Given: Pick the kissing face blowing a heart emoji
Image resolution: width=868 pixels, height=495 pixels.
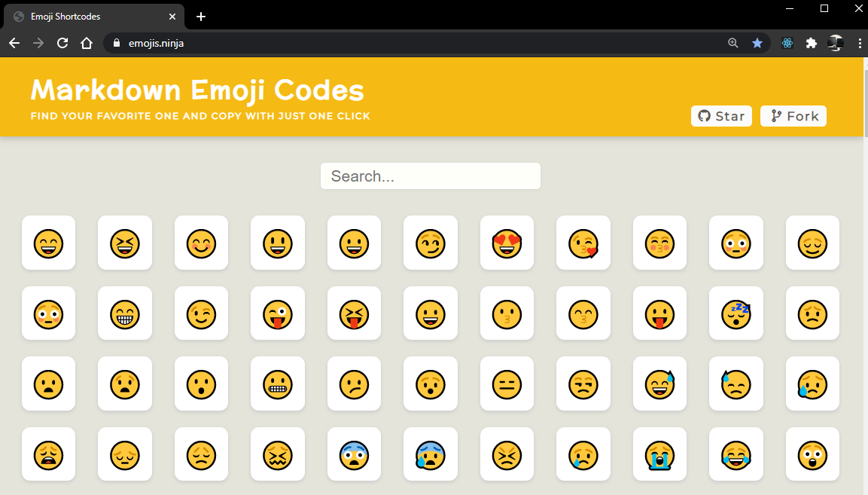Looking at the screenshot, I should (583, 243).
